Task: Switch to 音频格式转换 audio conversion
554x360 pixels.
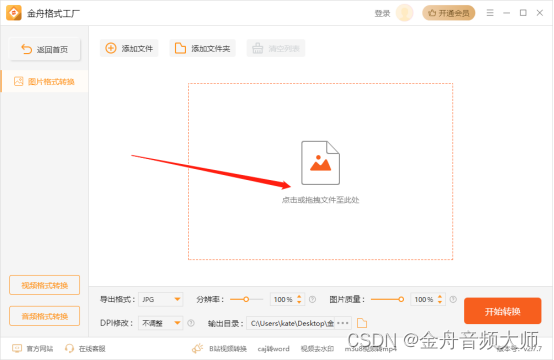Action: (x=45, y=316)
